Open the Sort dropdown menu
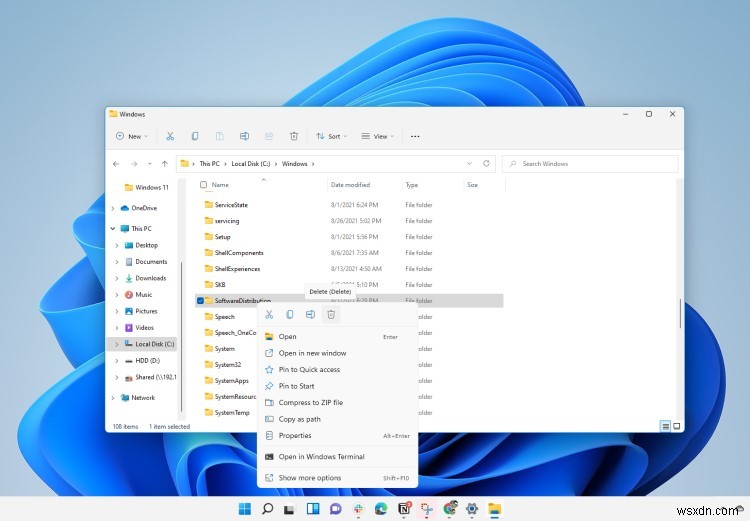Image resolution: width=750 pixels, height=521 pixels. 331,136
